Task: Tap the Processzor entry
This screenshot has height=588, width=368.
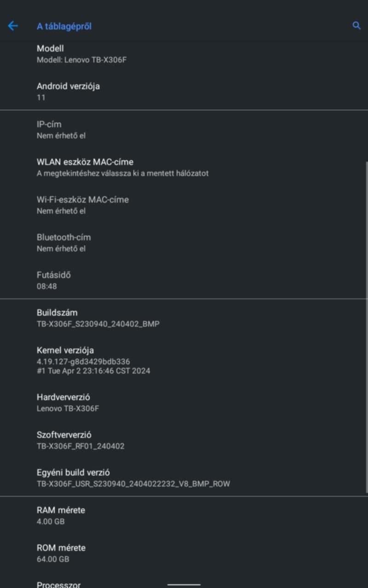Action: tap(58, 584)
